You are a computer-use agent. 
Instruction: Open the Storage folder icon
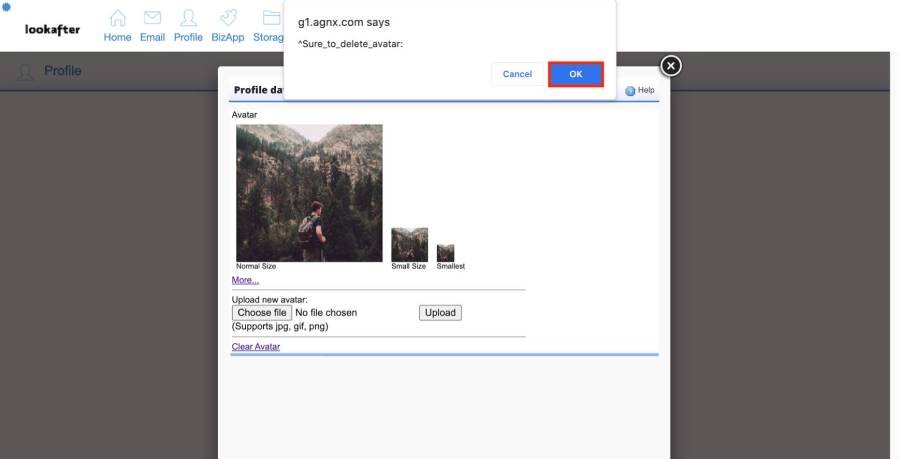[x=270, y=19]
